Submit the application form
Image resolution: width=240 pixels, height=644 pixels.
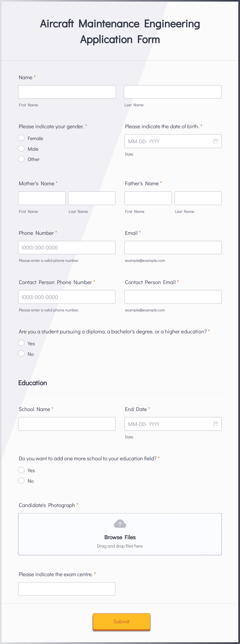coord(122,622)
